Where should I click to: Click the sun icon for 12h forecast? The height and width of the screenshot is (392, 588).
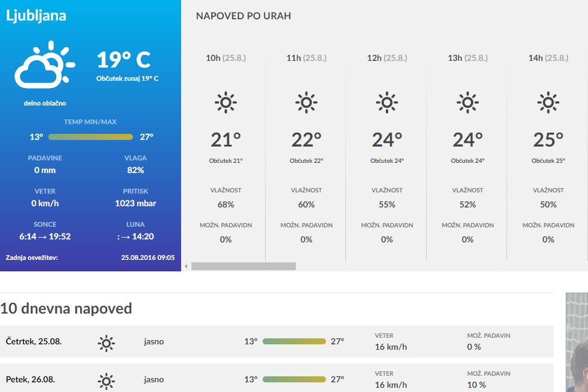point(387,103)
